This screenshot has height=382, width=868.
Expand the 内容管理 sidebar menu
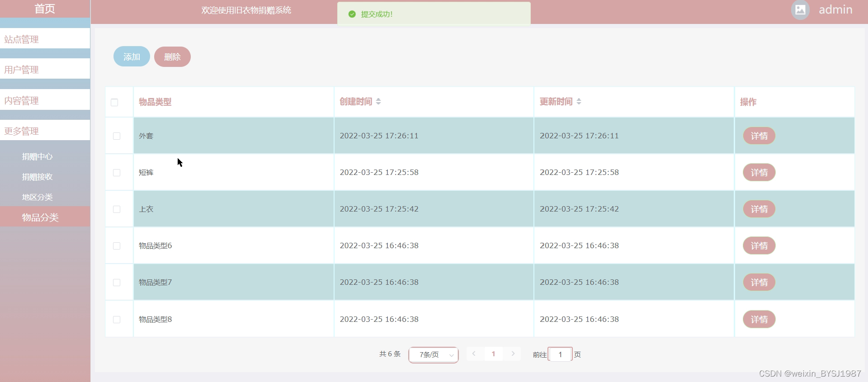(45, 100)
